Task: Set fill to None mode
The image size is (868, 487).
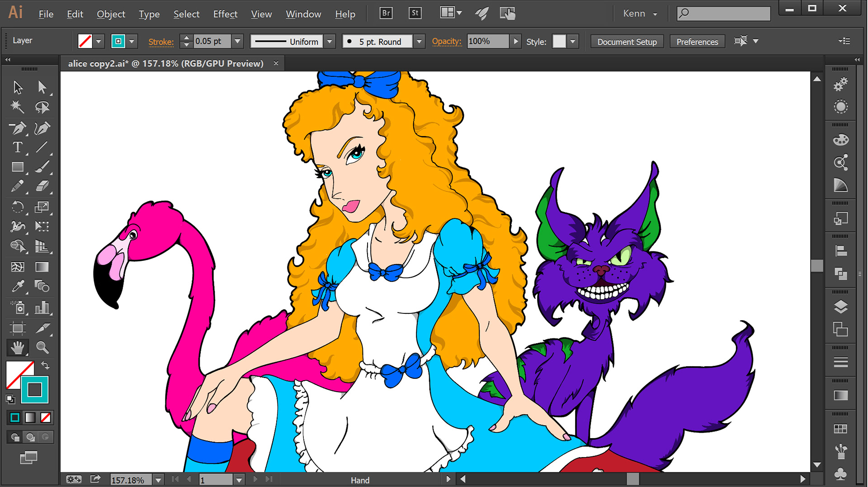Action: (x=46, y=418)
